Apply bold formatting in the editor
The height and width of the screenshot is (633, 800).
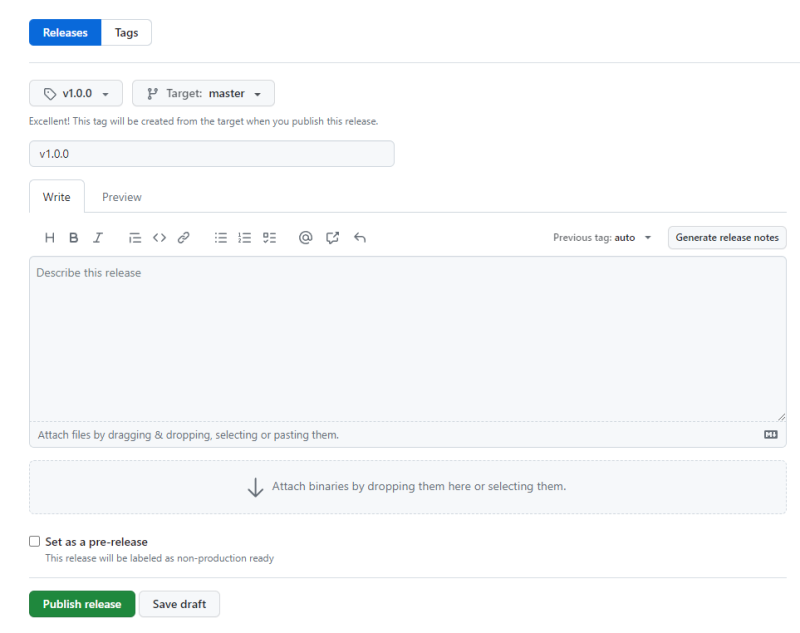click(74, 238)
